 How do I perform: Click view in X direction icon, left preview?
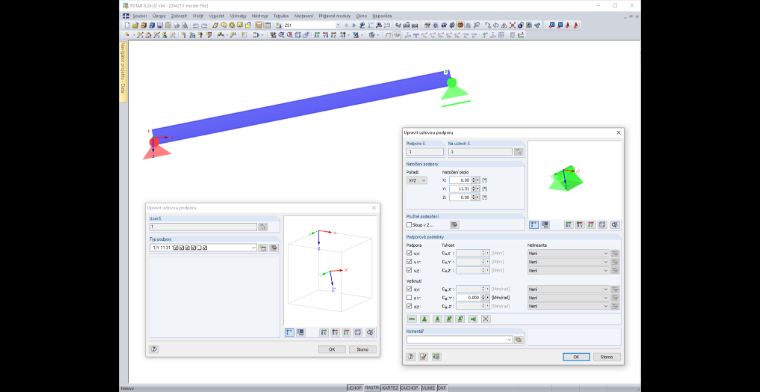pos(324,332)
